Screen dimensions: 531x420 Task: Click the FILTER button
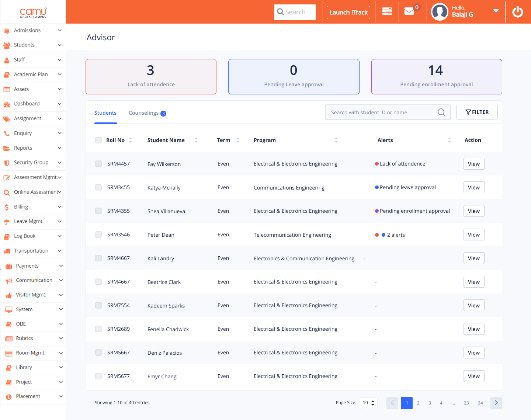tap(477, 112)
